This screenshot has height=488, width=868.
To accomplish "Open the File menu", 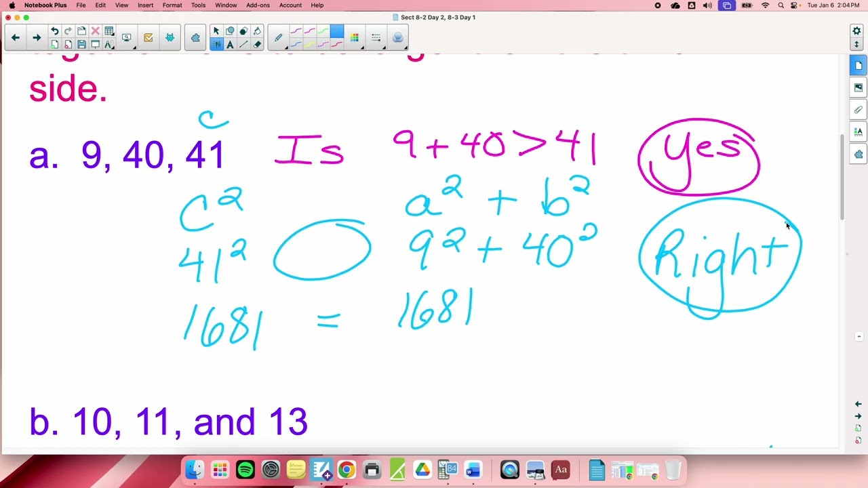I will pyautogui.click(x=81, y=5).
